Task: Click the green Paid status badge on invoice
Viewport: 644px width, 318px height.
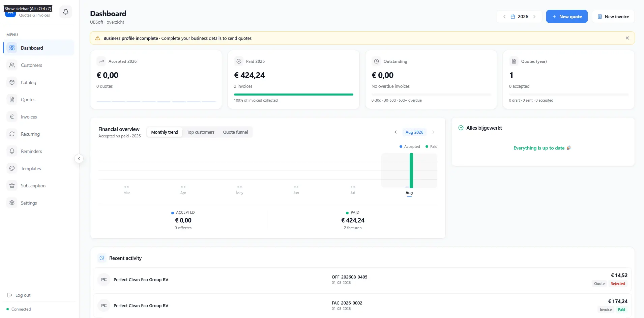Action: coord(621,310)
